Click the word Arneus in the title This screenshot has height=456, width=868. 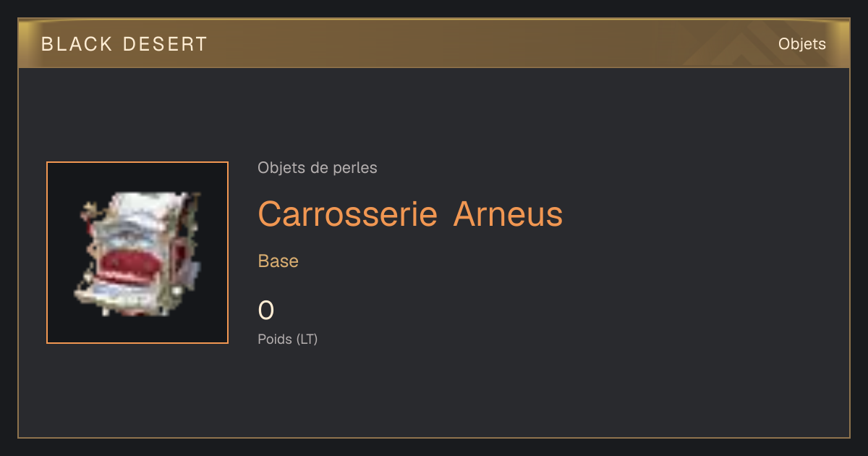(x=508, y=214)
